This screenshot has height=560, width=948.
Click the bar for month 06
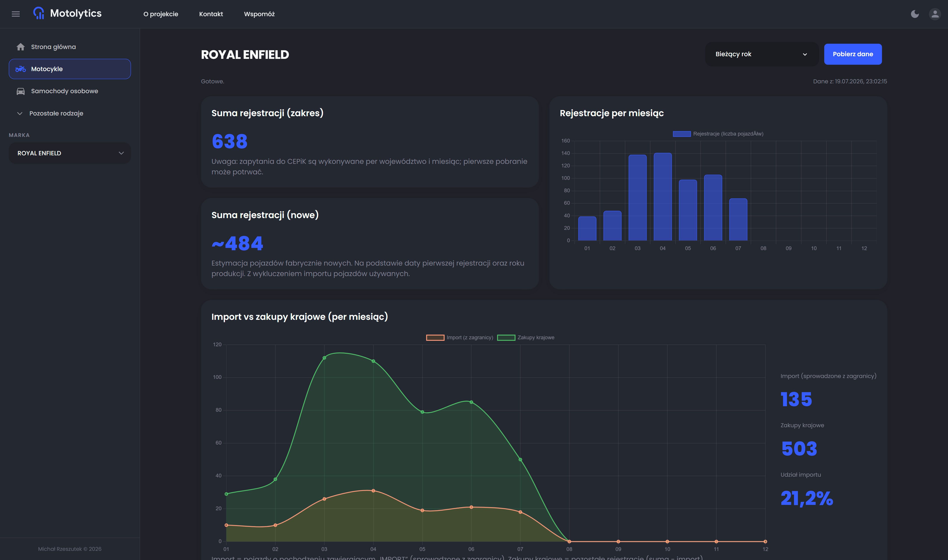click(713, 208)
